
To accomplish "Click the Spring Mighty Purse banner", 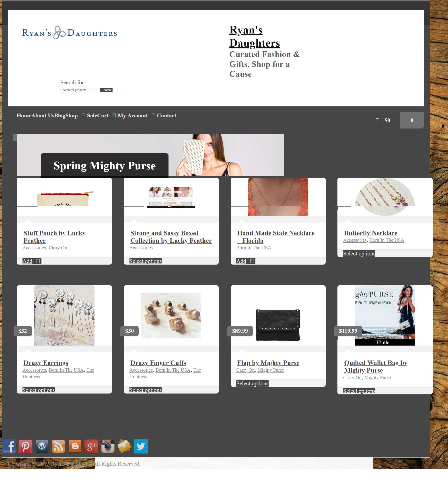I will pos(150,155).
